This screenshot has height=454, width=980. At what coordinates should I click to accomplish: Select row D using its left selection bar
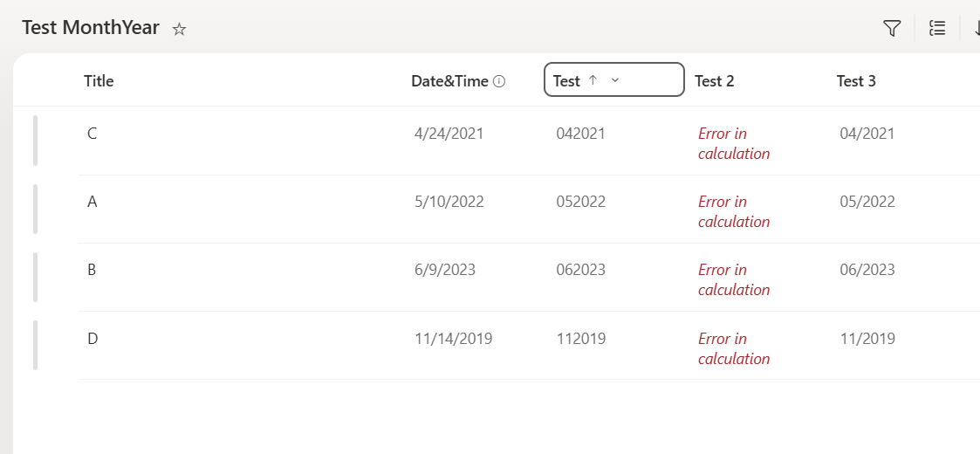pyautogui.click(x=35, y=345)
